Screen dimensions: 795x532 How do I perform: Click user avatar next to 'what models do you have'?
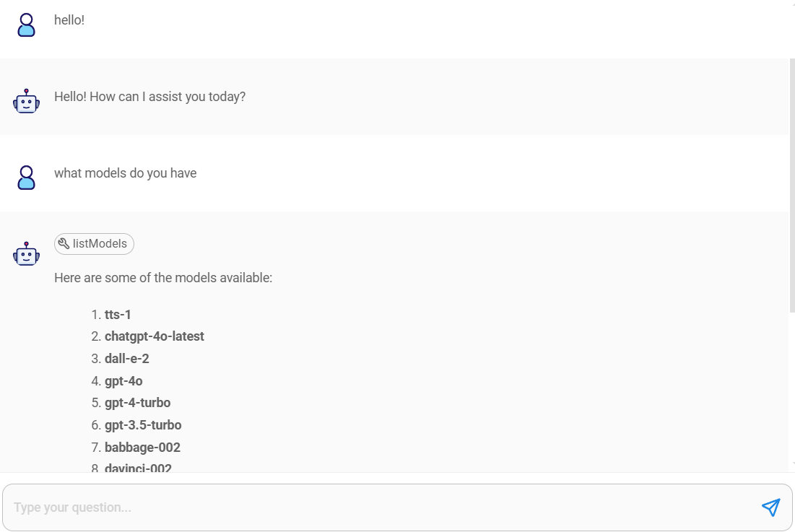pyautogui.click(x=26, y=178)
